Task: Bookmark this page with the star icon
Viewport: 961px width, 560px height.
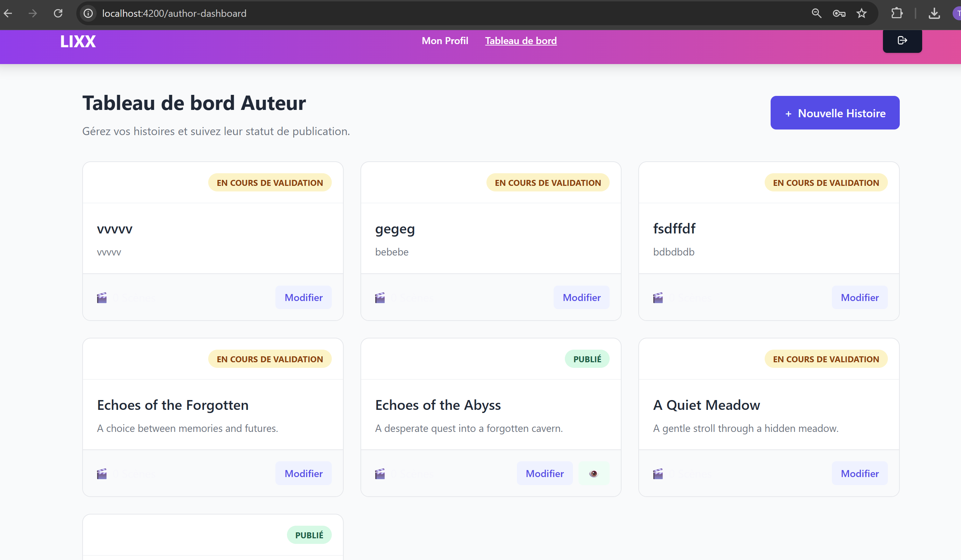Action: pos(862,14)
